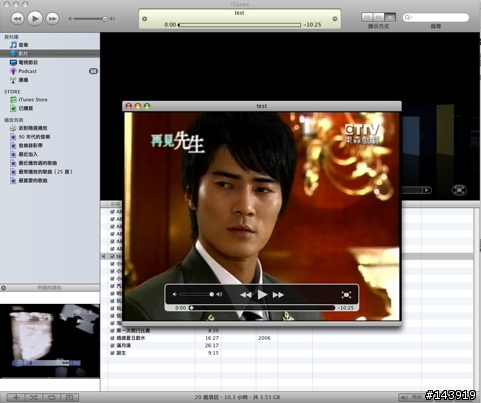The height and width of the screenshot is (403, 481).
Task: Toggle the 所選的項目 artwork panel header
Action: pos(50,288)
